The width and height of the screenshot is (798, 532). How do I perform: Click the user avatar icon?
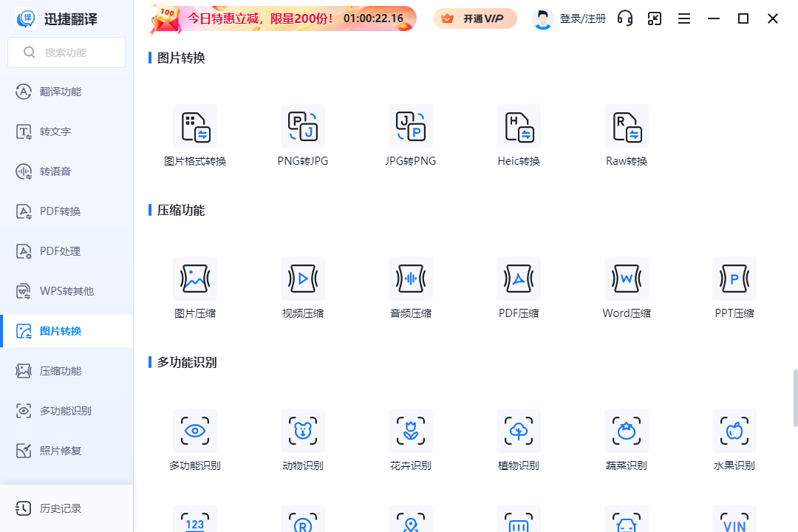click(x=542, y=18)
